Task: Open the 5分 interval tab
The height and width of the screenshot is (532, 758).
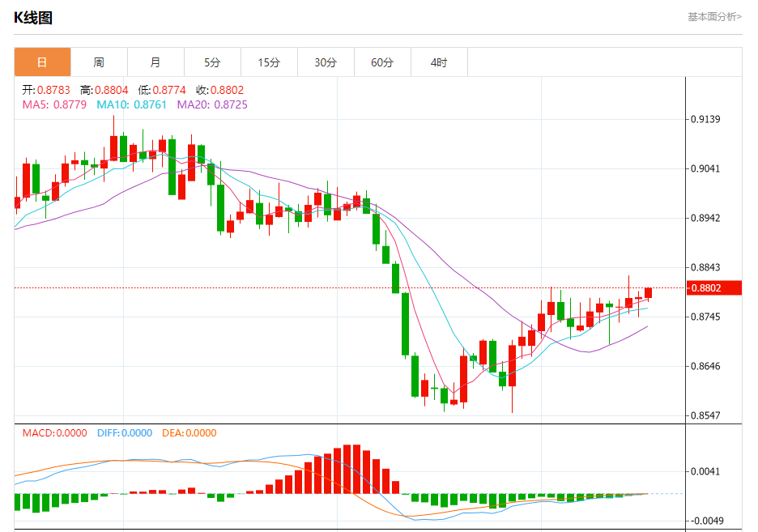Action: [212, 62]
